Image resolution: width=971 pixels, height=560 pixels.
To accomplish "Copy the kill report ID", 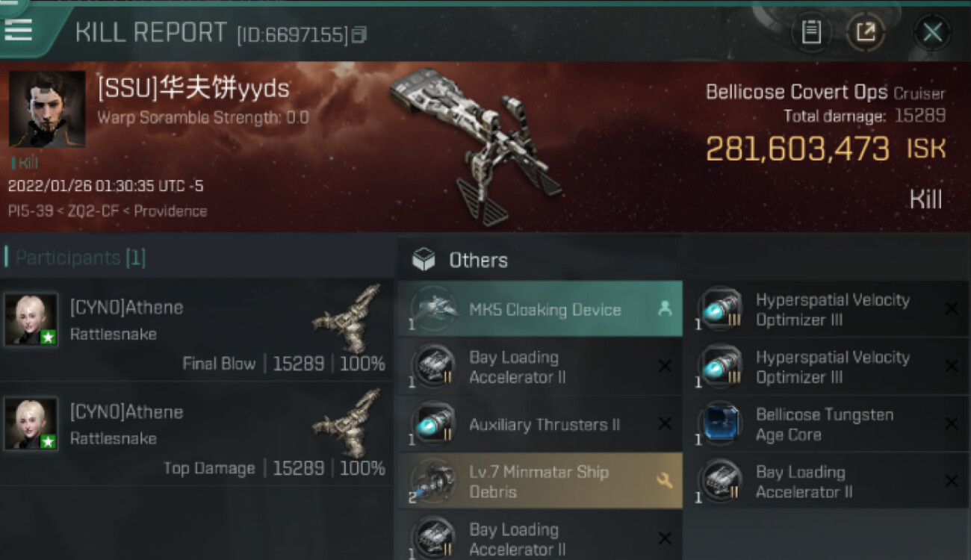I will (359, 34).
